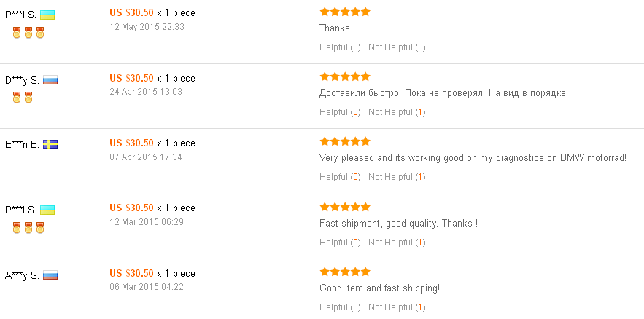Click the flag icon next to D***y S.
Screen dimensions: 644x319
tap(50, 80)
